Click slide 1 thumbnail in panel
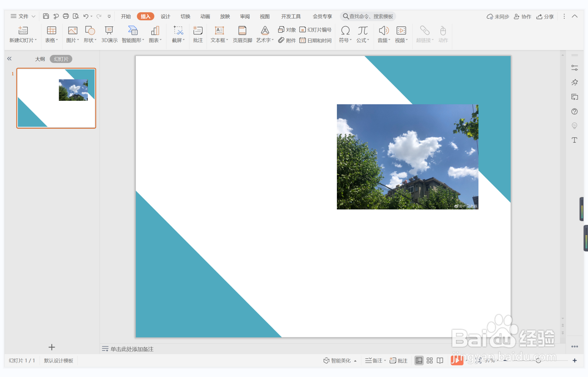This screenshot has width=588, height=377. (56, 98)
